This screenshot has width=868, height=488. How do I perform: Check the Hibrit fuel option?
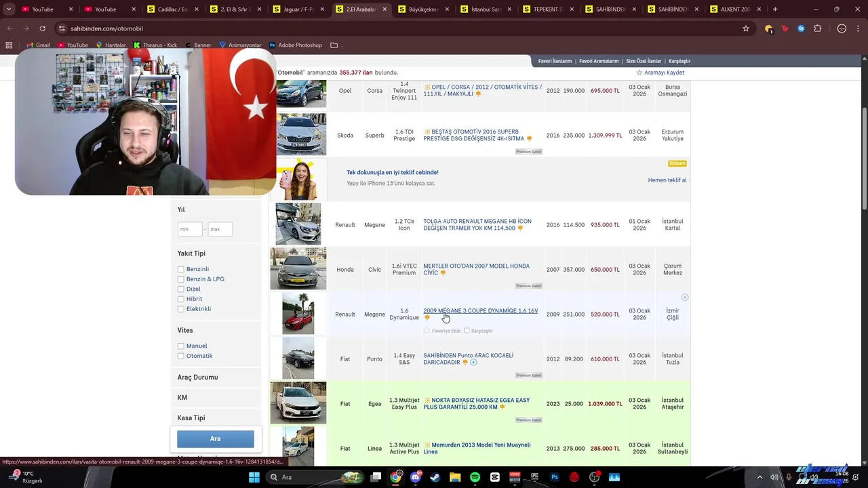[x=181, y=299]
